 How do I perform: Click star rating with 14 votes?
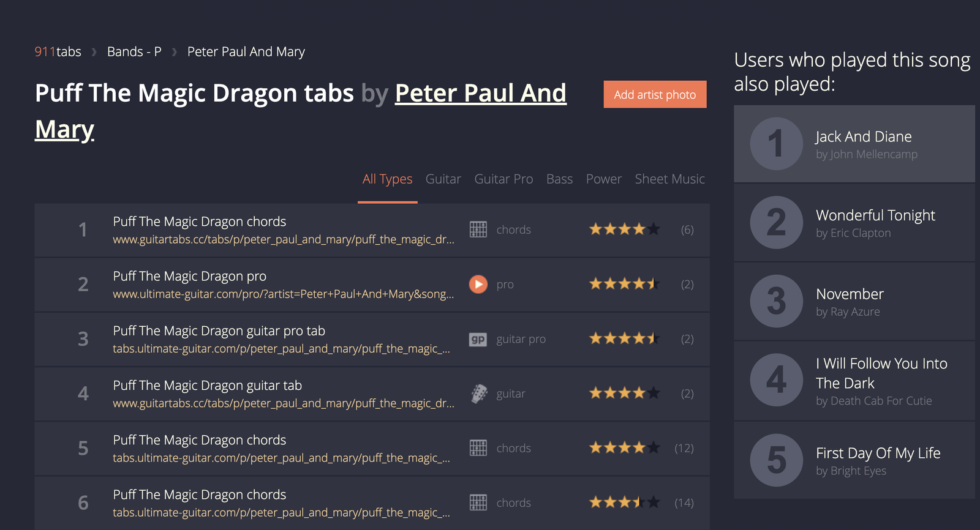coord(625,502)
